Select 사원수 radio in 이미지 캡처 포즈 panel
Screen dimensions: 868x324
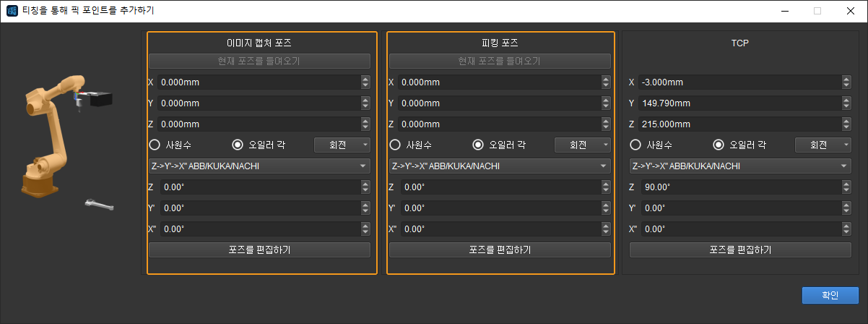pos(172,144)
